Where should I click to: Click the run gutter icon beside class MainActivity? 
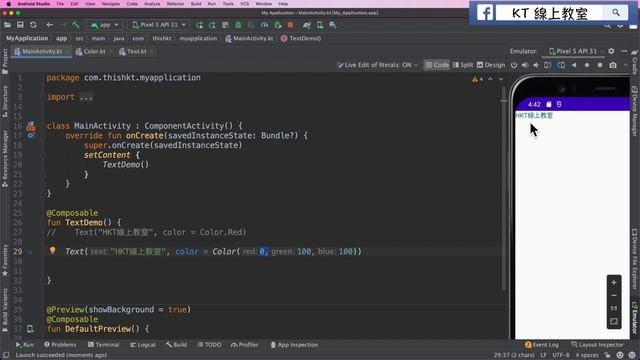(31, 127)
